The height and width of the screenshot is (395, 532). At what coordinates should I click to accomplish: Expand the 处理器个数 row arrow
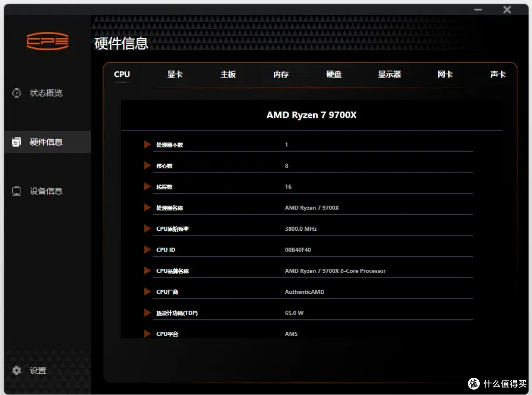click(x=147, y=144)
